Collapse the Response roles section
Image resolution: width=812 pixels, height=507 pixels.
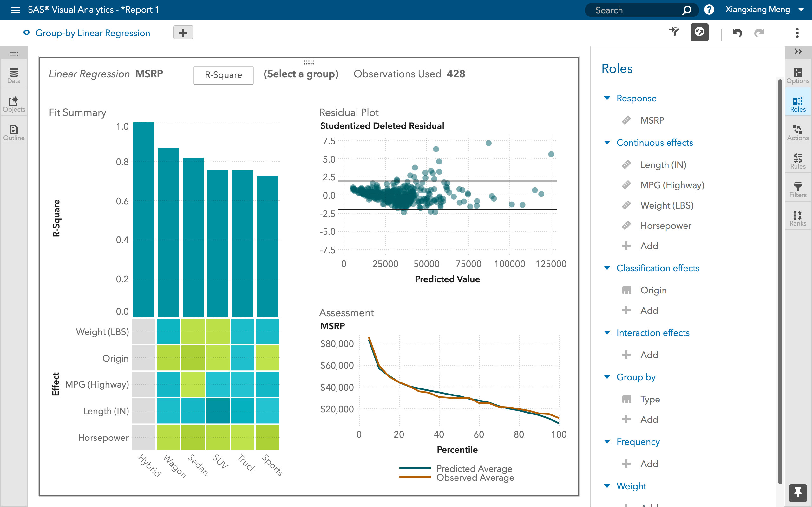pos(607,98)
